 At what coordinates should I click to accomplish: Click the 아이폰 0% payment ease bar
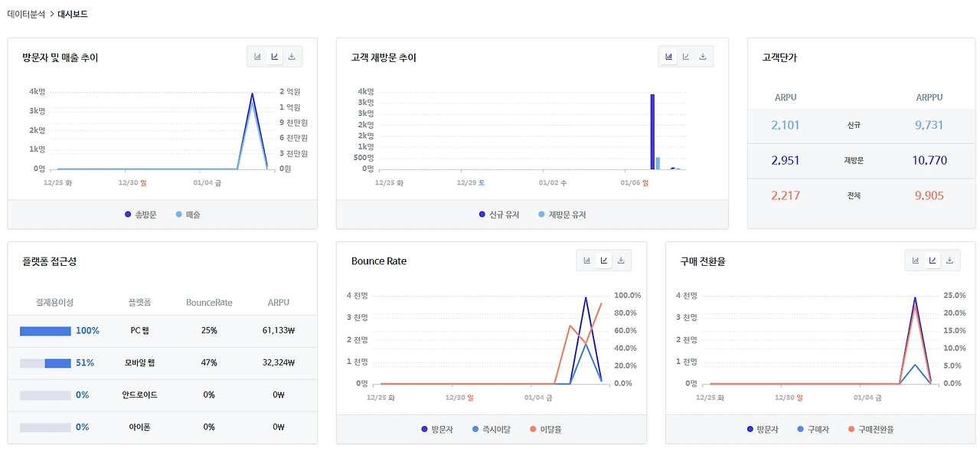(45, 428)
